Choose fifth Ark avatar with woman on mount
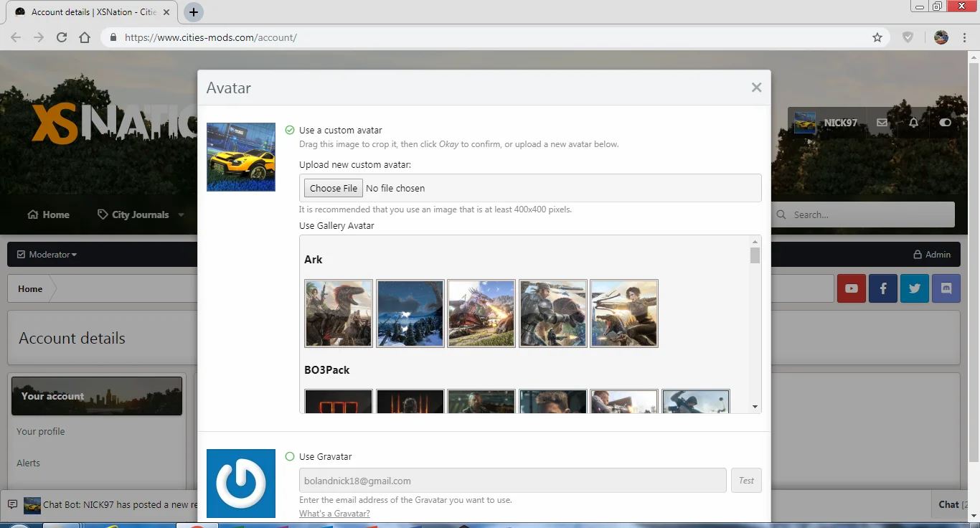 point(624,313)
